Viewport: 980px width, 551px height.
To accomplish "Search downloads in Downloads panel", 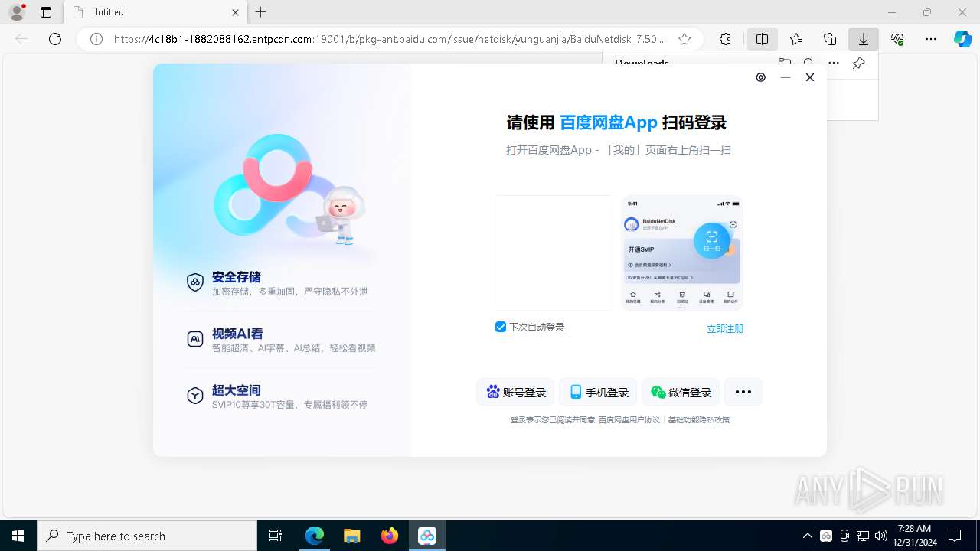I will point(809,64).
